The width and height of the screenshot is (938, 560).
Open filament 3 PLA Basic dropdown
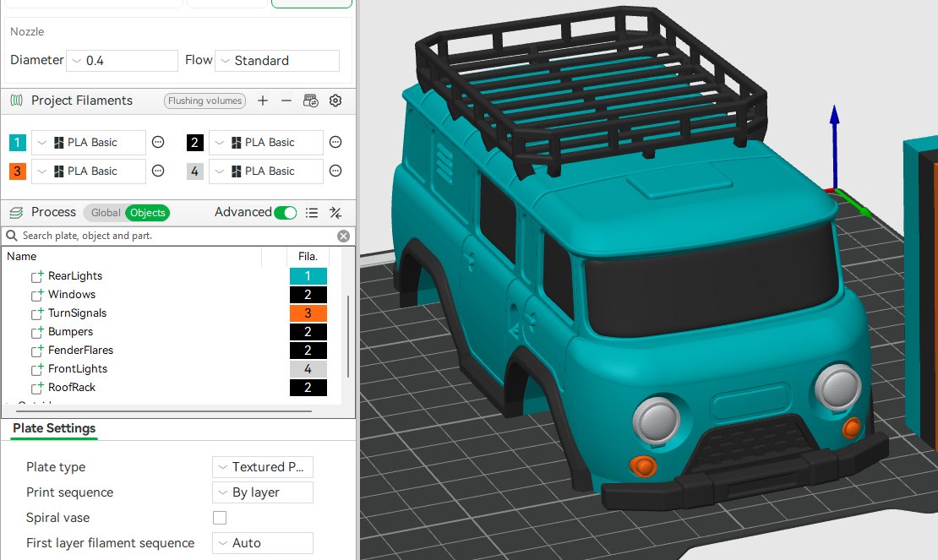click(89, 171)
